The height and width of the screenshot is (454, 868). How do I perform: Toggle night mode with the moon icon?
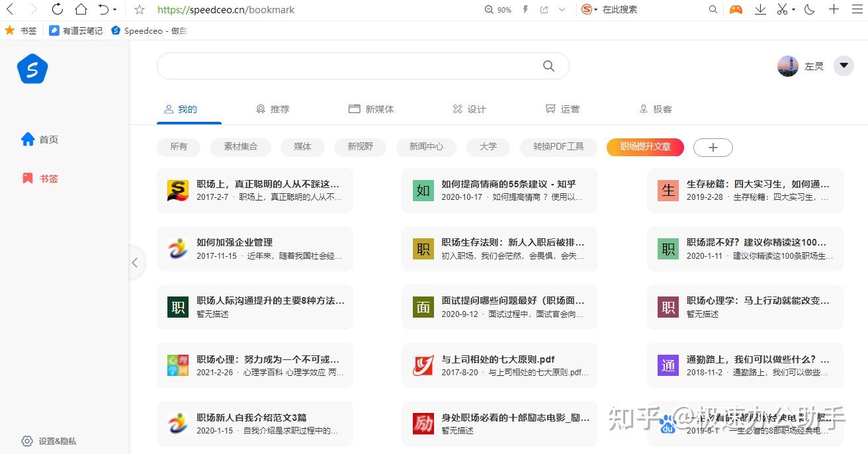[x=809, y=9]
